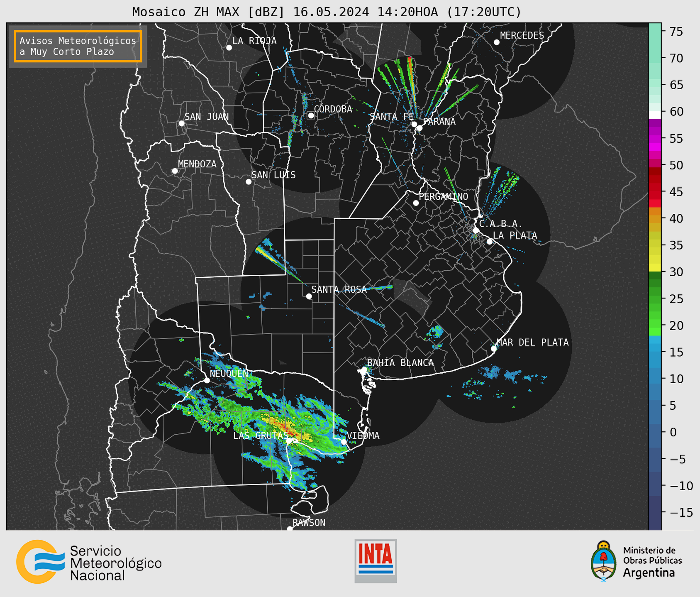Click the Ministerio de Obras Públicas crest
This screenshot has height=597, width=700.
click(x=604, y=561)
